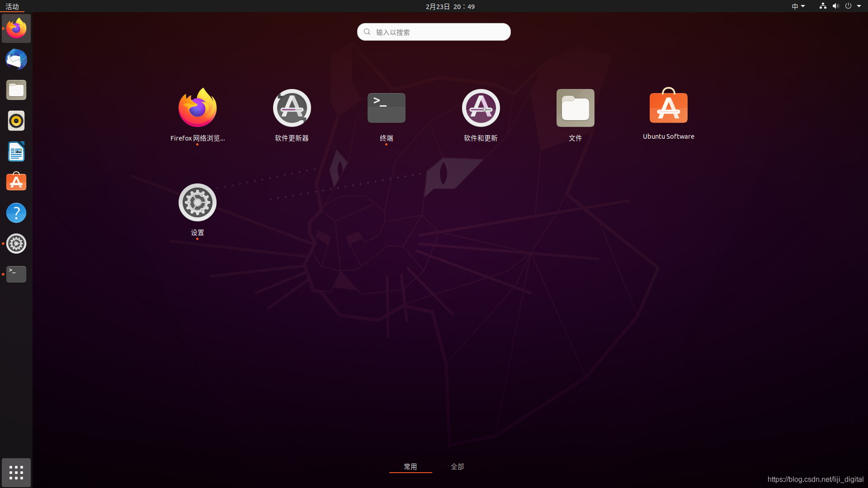Click Ubuntu Software icon in dock

point(16,182)
